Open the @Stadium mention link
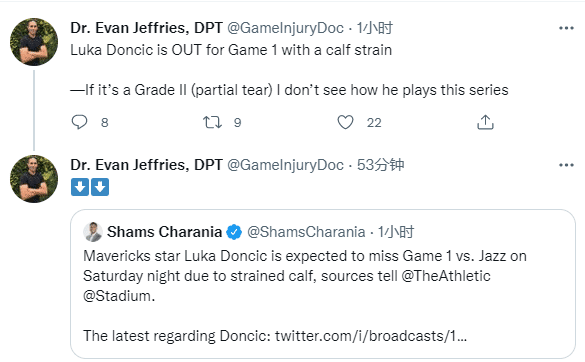Image resolution: width=585 pixels, height=362 pixels. [x=117, y=296]
